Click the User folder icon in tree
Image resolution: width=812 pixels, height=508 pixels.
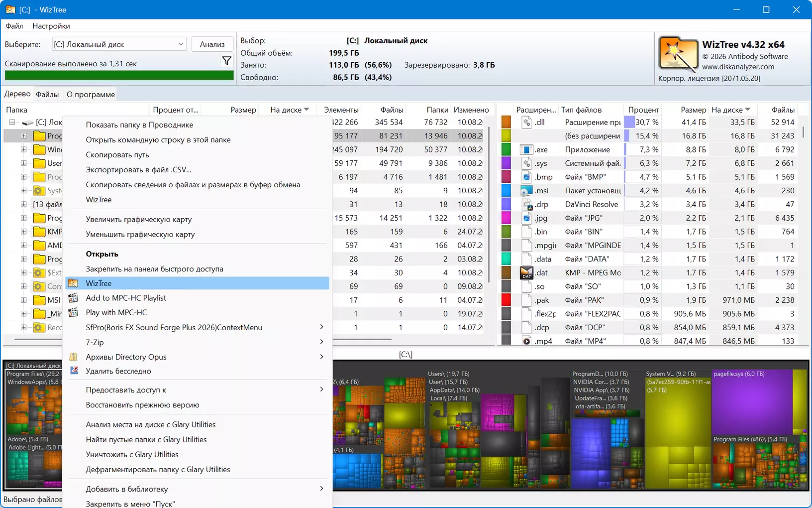pyautogui.click(x=39, y=163)
